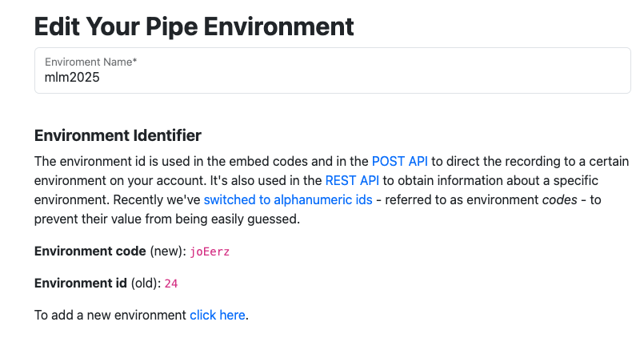Click the Environment Identifier subheading
The width and height of the screenshot is (644, 346).
(118, 135)
